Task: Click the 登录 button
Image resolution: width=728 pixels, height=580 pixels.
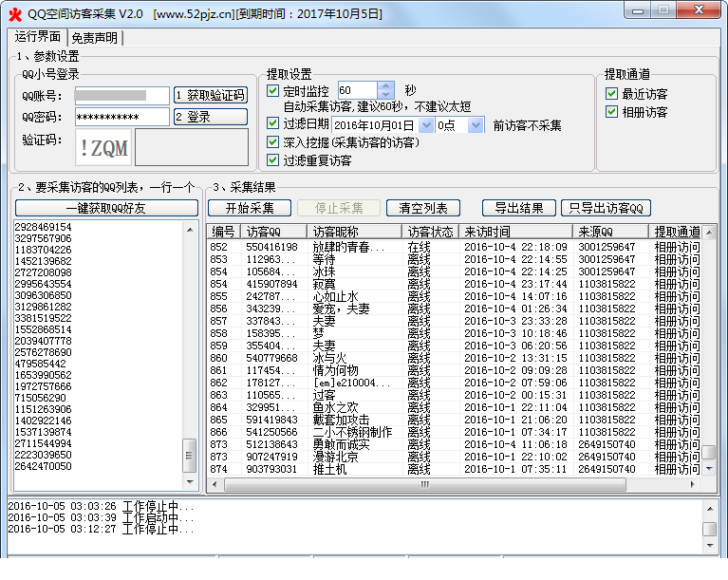Action: 211,117
